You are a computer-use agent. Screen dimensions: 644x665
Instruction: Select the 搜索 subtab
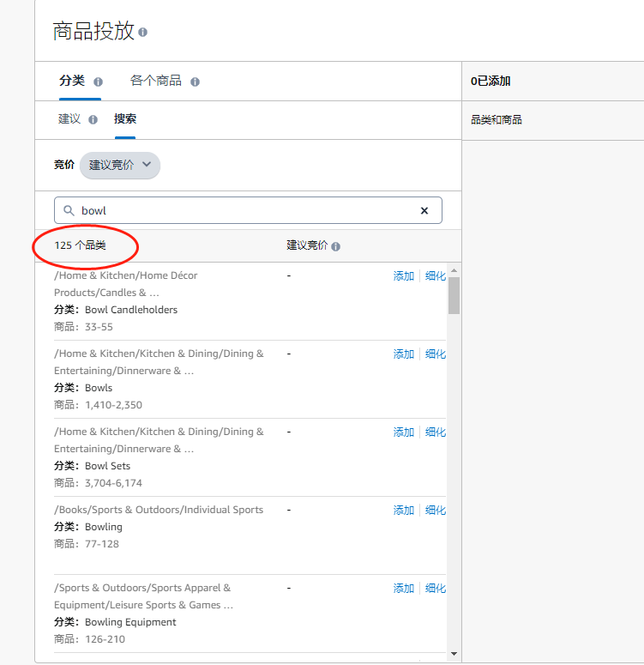[x=125, y=118]
